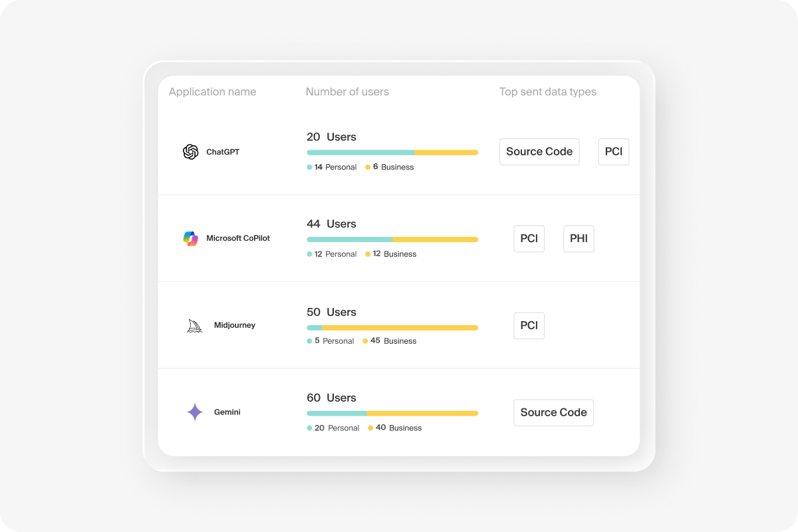
Task: Select the Source Code tag in Gemini row
Action: point(554,412)
